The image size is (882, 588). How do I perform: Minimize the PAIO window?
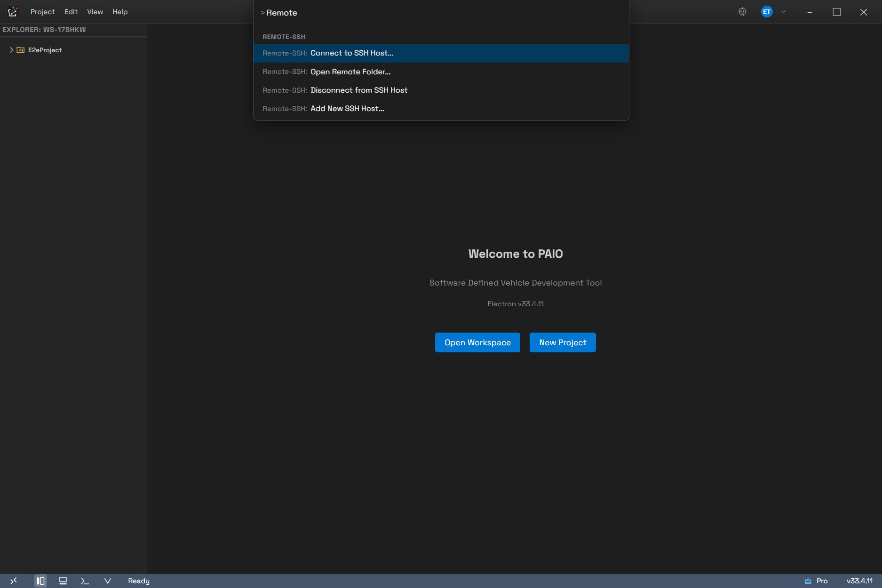click(810, 12)
